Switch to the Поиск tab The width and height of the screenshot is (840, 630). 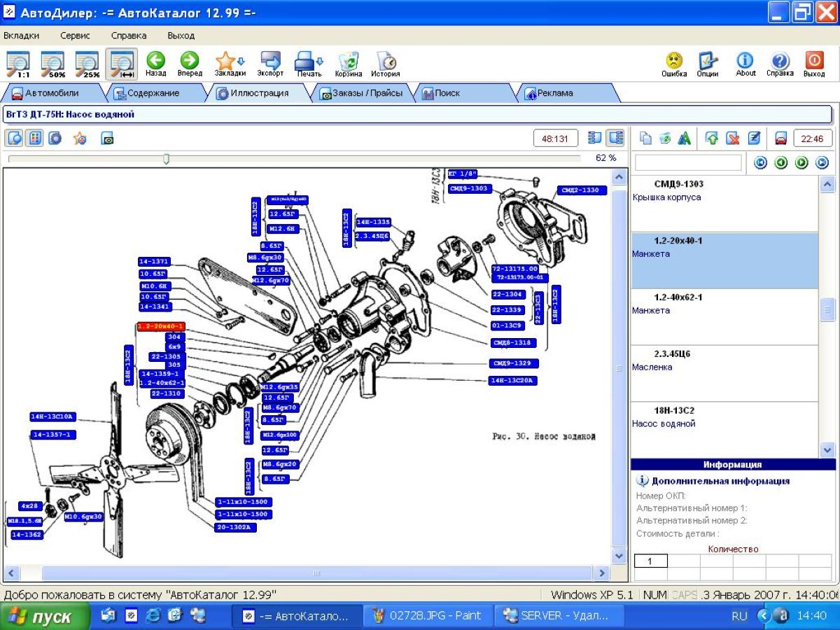coord(463,93)
